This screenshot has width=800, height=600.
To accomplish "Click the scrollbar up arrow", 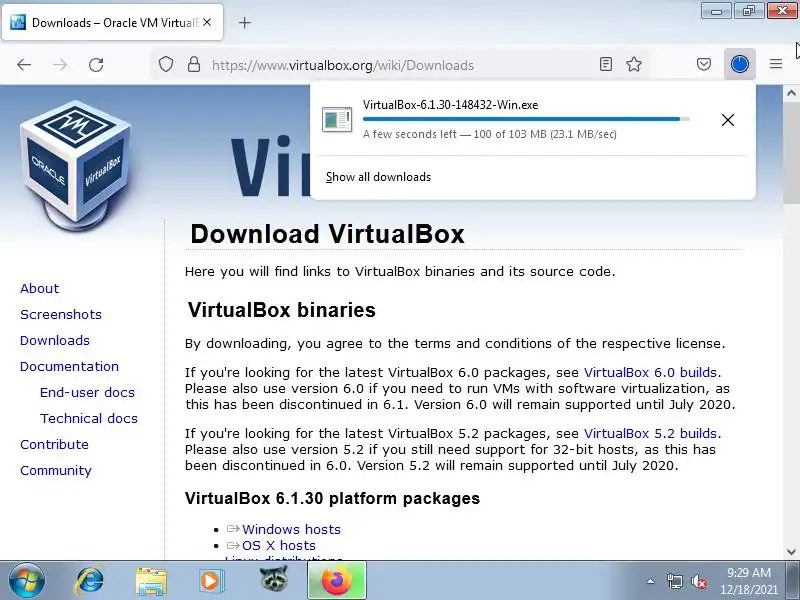I will point(791,93).
